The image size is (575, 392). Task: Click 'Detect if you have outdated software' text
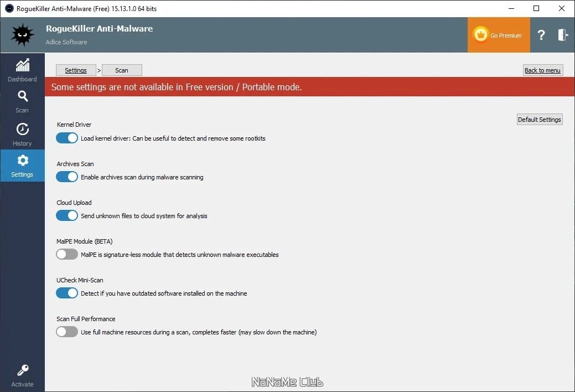164,293
